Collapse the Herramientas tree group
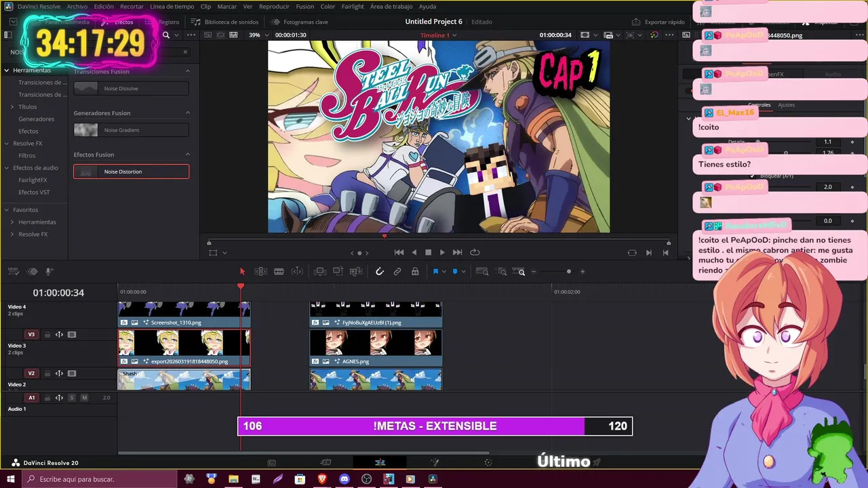The width and height of the screenshot is (868, 488). point(7,70)
